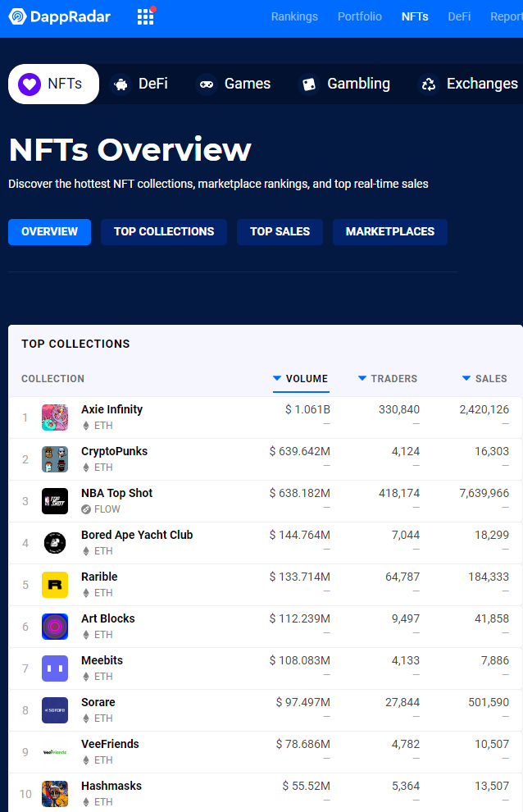Open Rankings in the top navigation
This screenshot has width=523, height=812.
tap(294, 16)
